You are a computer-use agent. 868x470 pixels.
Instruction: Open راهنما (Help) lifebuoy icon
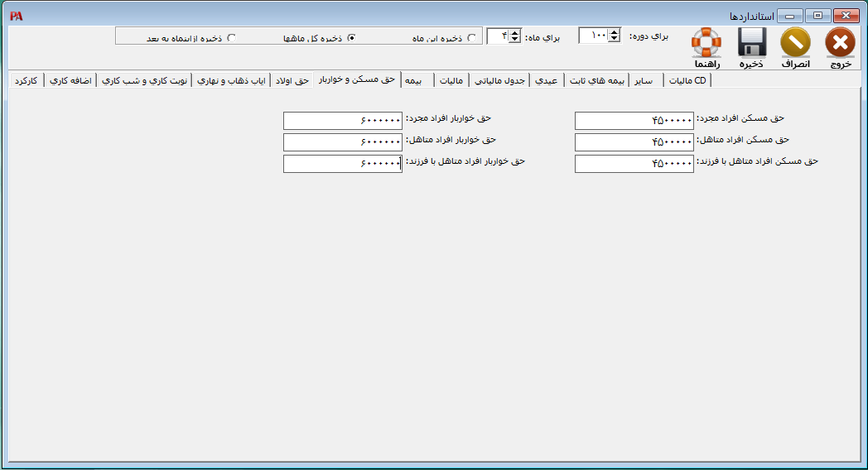click(x=706, y=42)
